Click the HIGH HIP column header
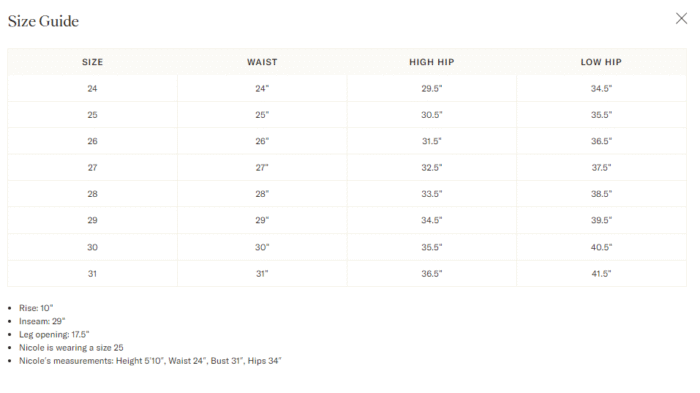 click(x=432, y=62)
